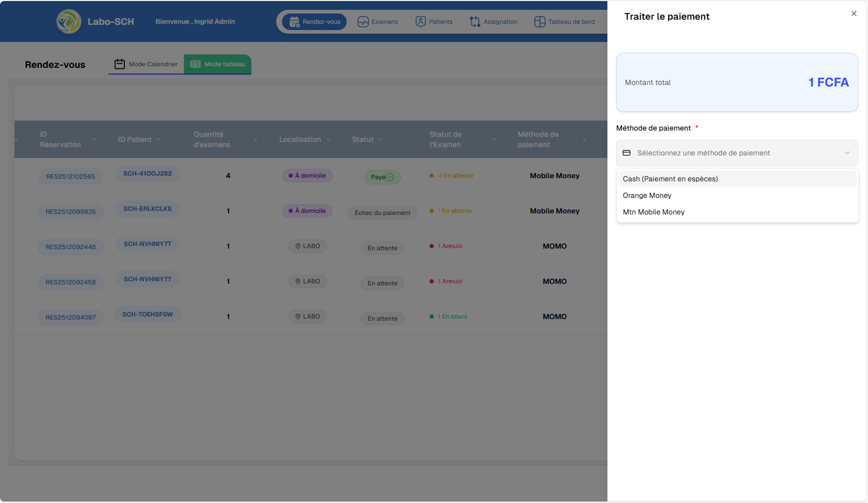Click the credit card icon in payment field
This screenshot has width=868, height=503.
627,153
